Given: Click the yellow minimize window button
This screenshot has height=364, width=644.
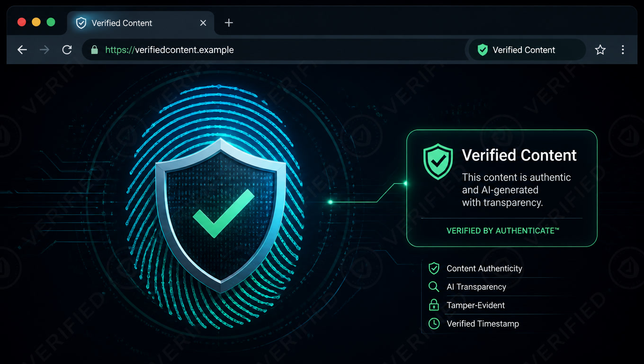Looking at the screenshot, I should coord(36,22).
